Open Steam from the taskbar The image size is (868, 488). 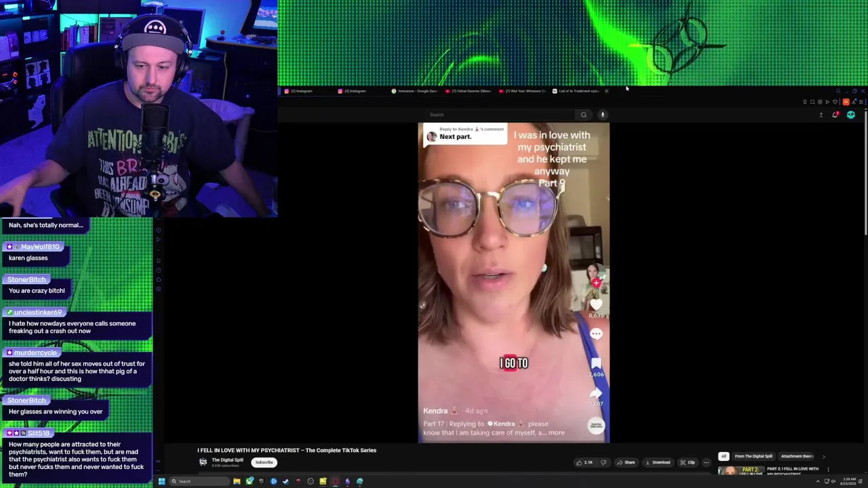tap(285, 481)
